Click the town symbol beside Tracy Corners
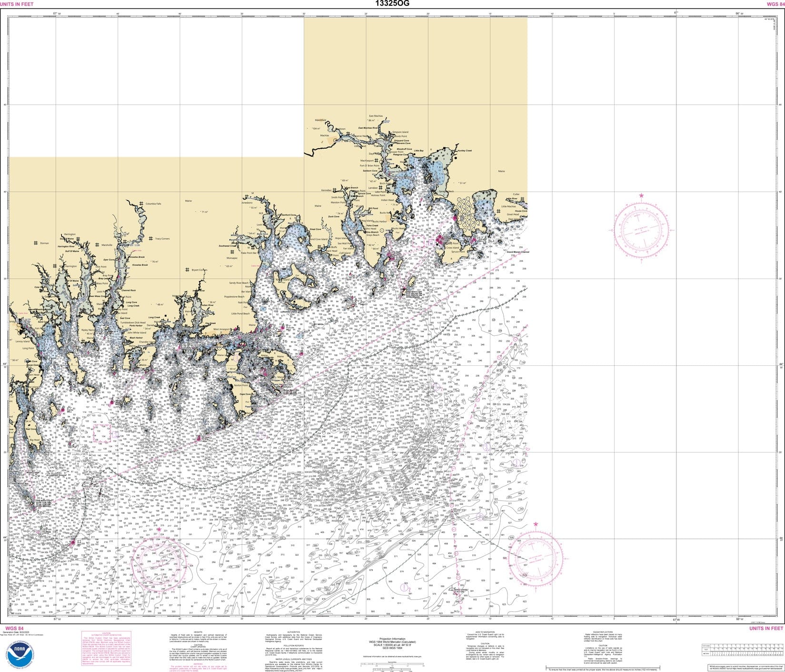The height and width of the screenshot is (672, 785). tap(150, 239)
